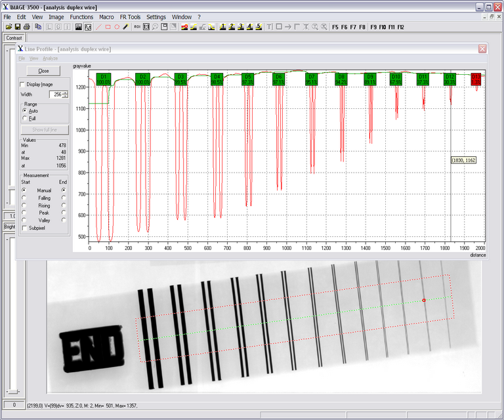Screen dimensions: 504x420
Task: Select the Full range radio button
Action: click(x=25, y=119)
